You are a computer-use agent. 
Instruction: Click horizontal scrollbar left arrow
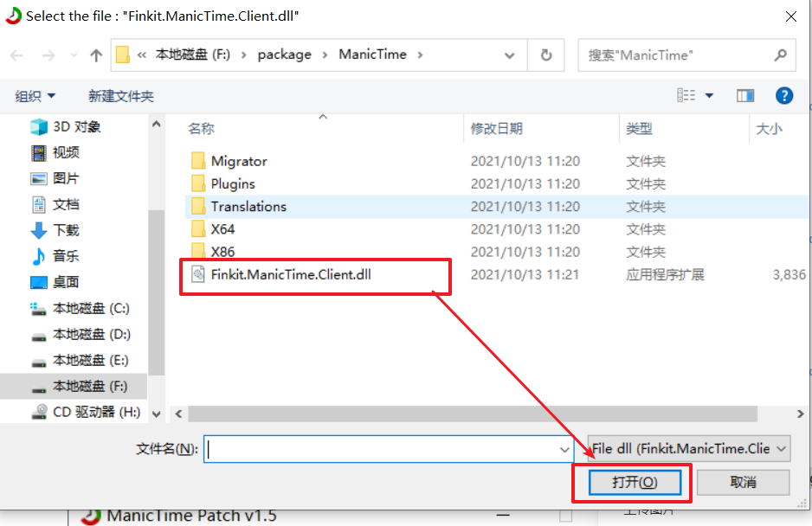coord(178,414)
